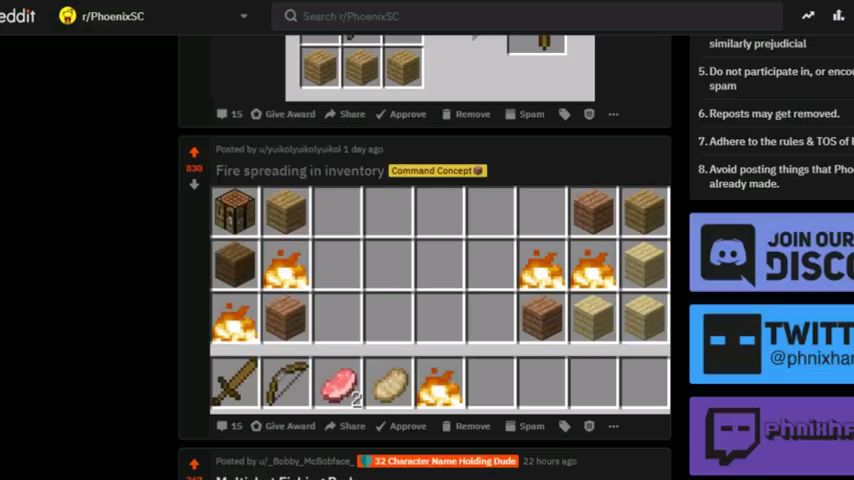Remove the Fire spreading in inventory post
Viewport: 854px width, 480px height.
(x=466, y=426)
